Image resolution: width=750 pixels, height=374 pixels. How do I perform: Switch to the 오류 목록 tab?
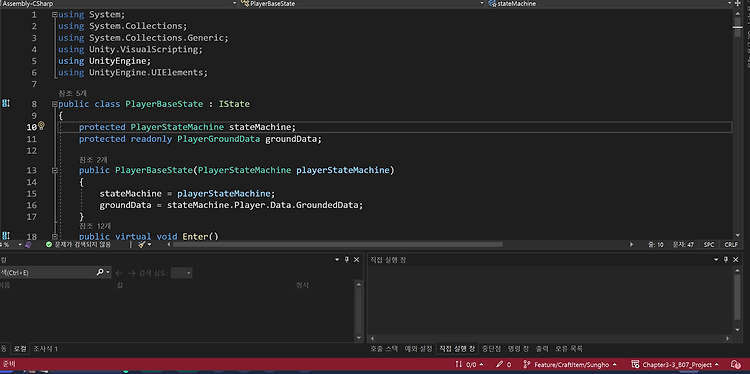click(x=569, y=349)
